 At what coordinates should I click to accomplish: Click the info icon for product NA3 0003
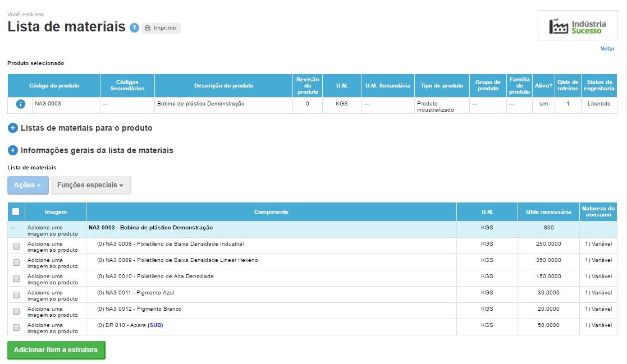(21, 104)
